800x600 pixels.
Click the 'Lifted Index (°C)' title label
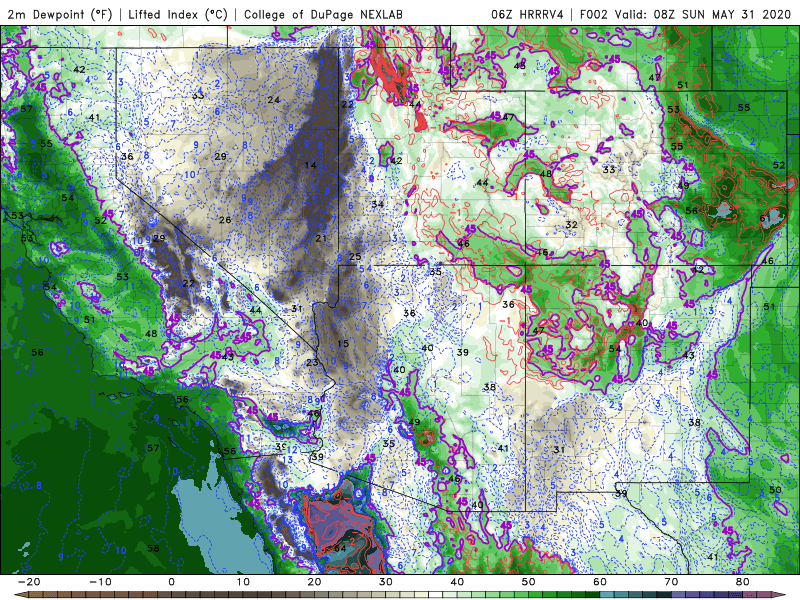pos(178,14)
